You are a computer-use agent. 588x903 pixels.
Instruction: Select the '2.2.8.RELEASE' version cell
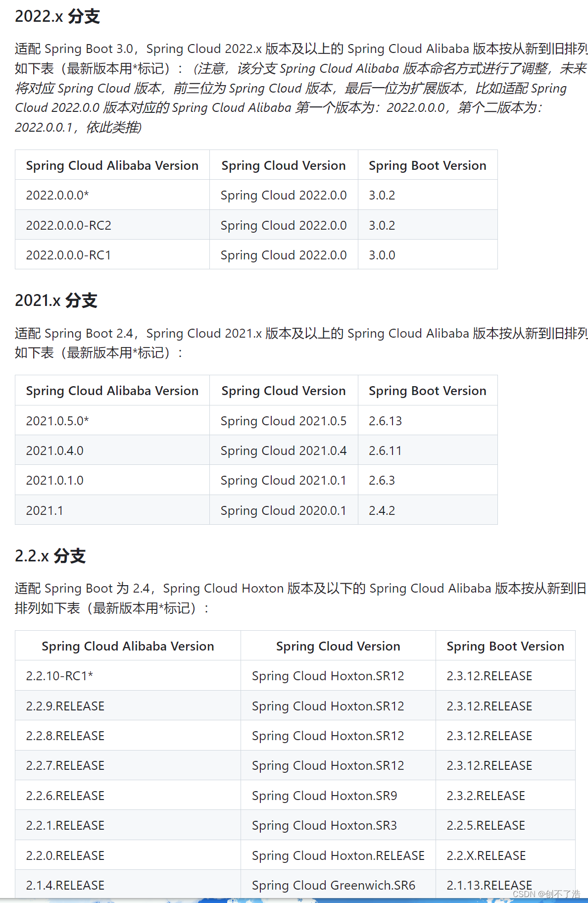(x=128, y=736)
